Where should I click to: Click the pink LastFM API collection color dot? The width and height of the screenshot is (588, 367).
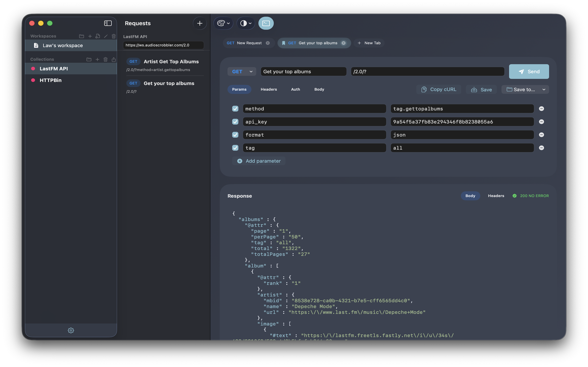33,69
